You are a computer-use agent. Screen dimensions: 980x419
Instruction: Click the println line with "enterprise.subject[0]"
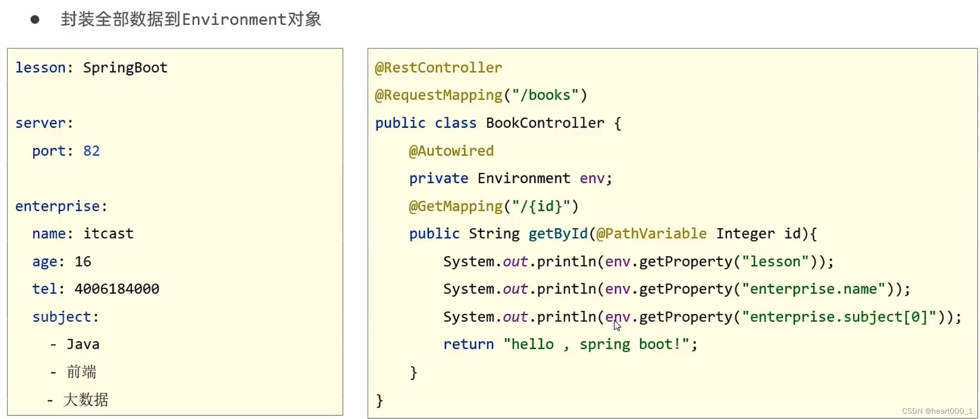[x=702, y=317]
